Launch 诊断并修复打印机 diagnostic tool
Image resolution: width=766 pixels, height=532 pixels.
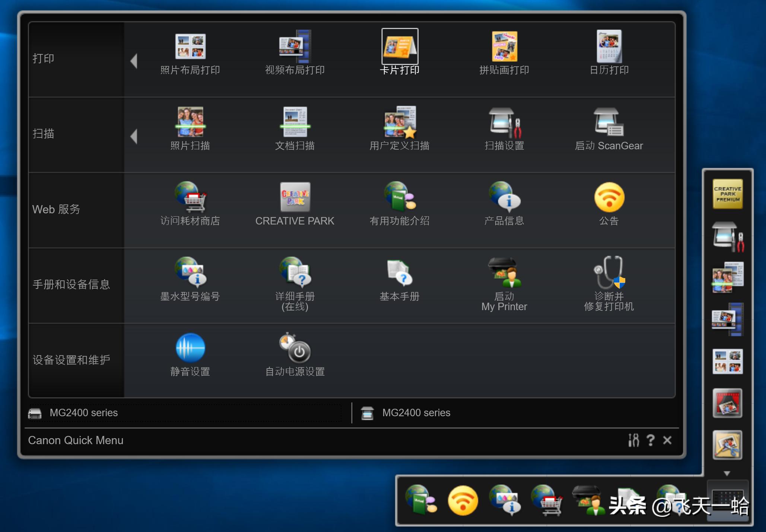click(609, 273)
